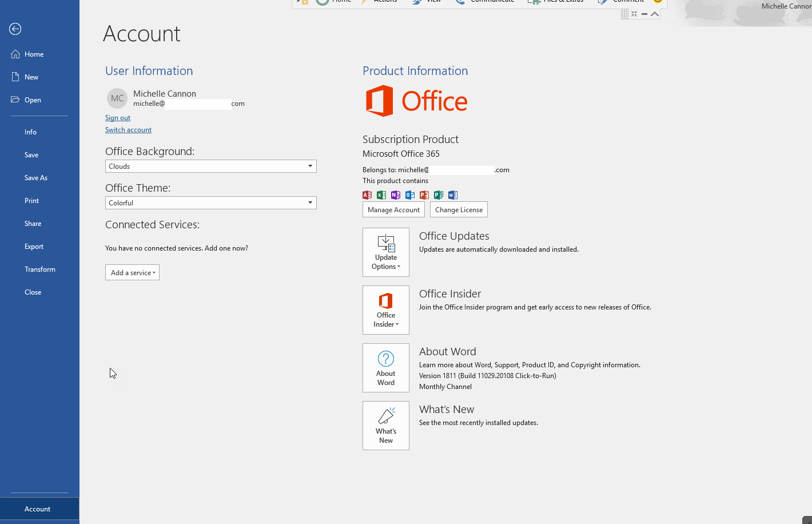The width and height of the screenshot is (812, 524).
Task: Click the Manage Account button
Action: tap(394, 210)
